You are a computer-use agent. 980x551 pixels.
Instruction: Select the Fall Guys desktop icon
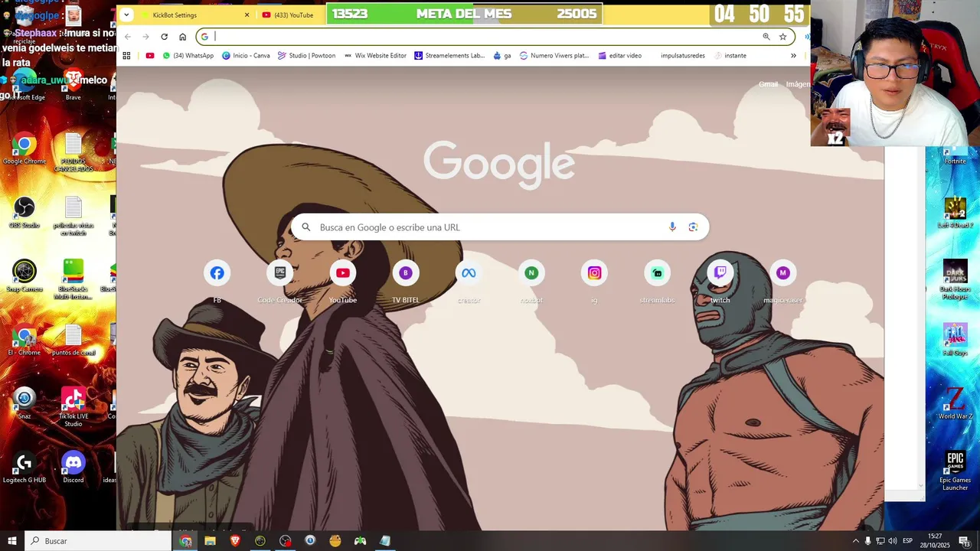click(955, 340)
